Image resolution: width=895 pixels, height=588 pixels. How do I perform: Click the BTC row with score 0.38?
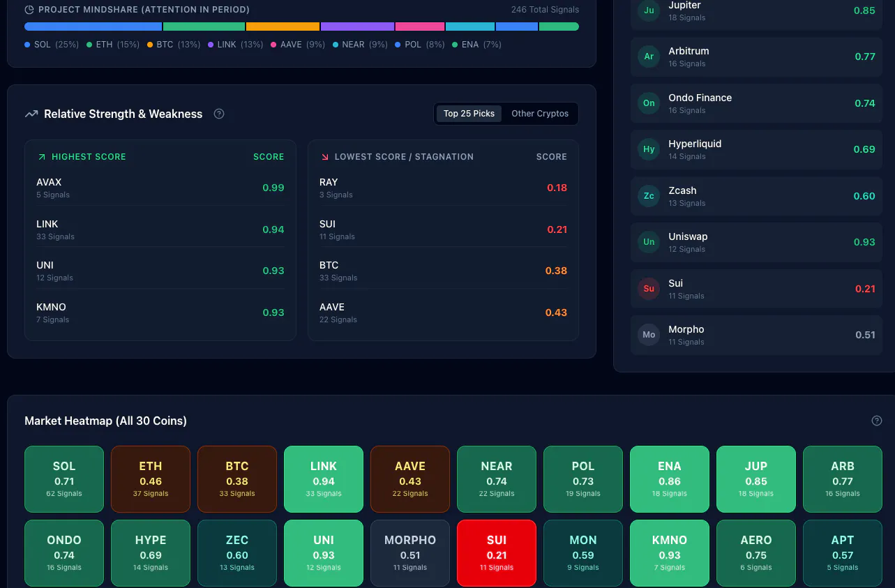click(443, 271)
